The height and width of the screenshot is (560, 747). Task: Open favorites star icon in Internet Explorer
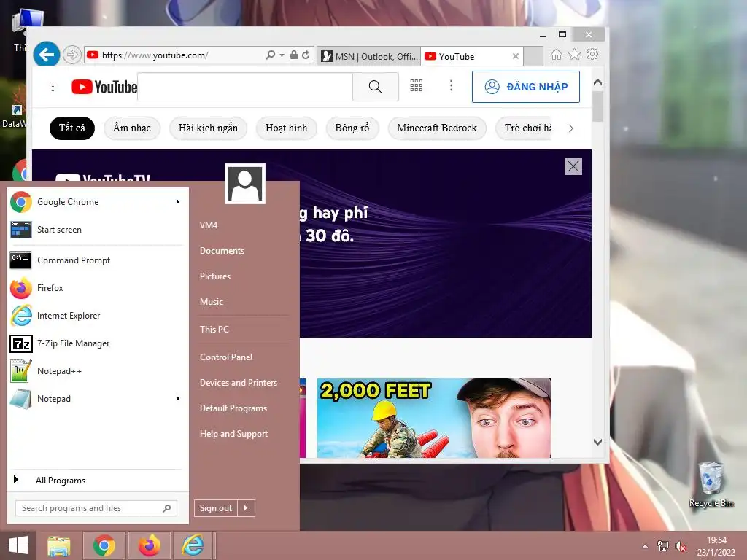[x=575, y=54]
